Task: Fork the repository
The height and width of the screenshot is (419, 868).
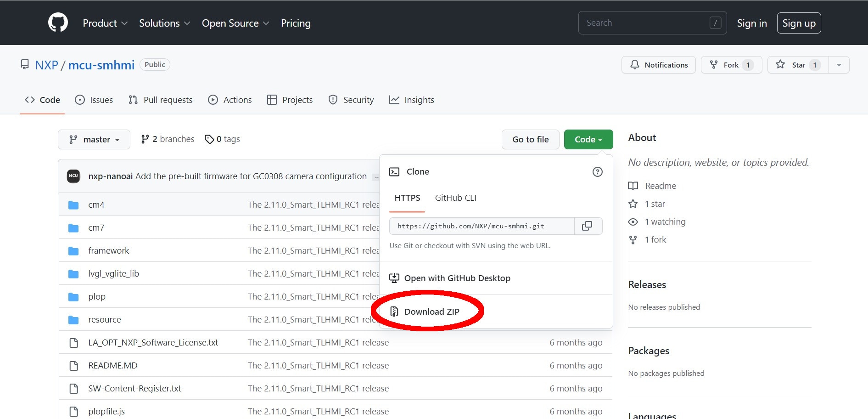Action: (731, 65)
